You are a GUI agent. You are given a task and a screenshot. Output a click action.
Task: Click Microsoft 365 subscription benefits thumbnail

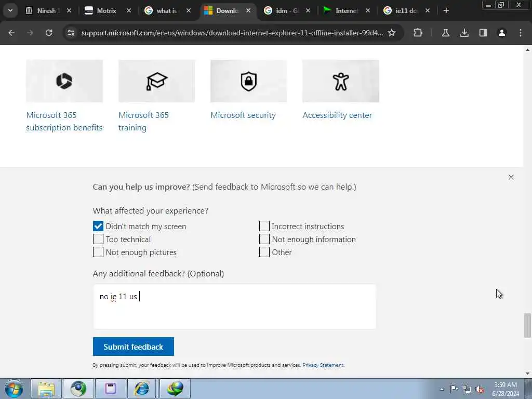(64, 81)
